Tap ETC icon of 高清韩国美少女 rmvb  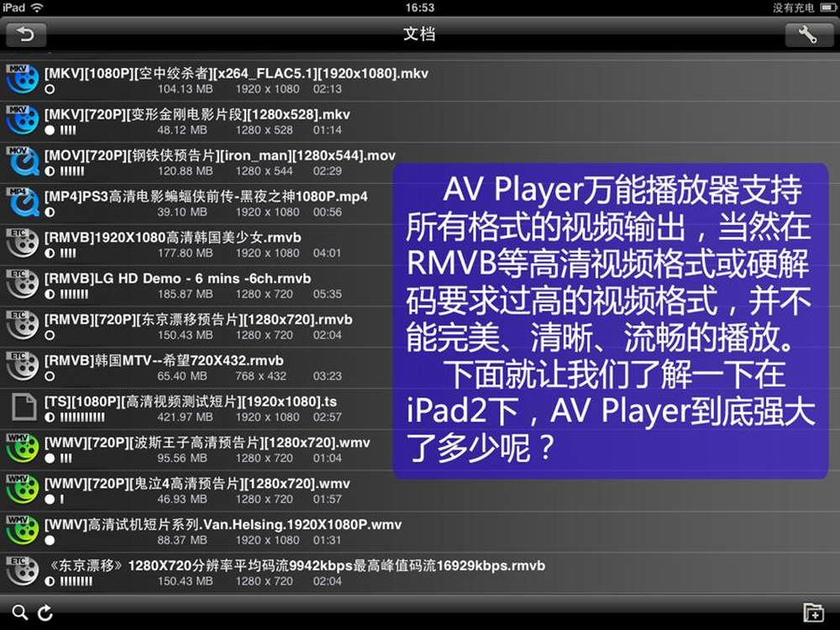tap(23, 244)
